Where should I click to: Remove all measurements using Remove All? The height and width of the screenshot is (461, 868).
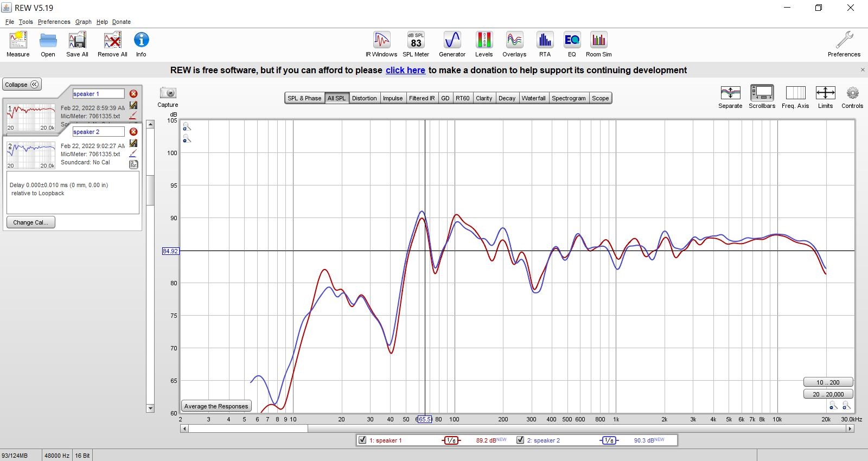112,44
